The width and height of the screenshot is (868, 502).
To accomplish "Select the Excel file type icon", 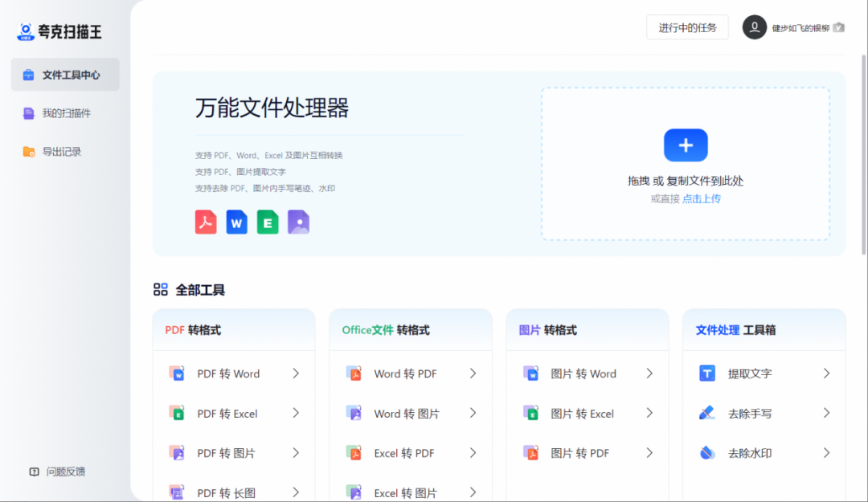I will pos(268,222).
